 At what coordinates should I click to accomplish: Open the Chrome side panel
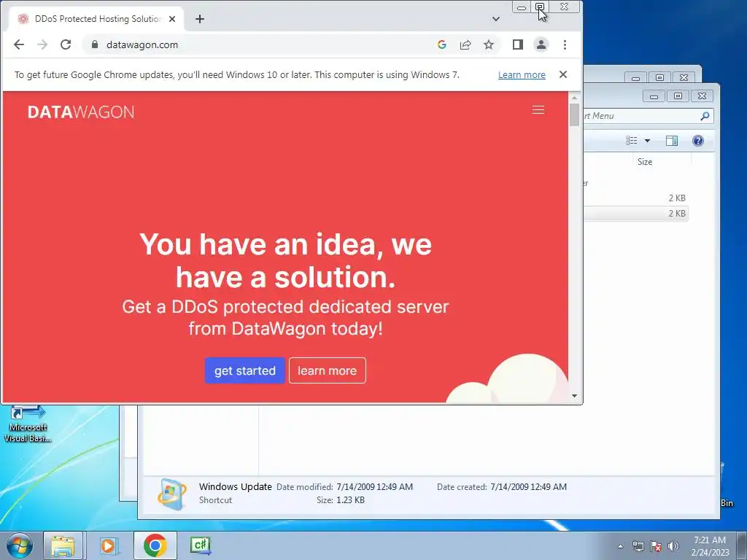518,44
